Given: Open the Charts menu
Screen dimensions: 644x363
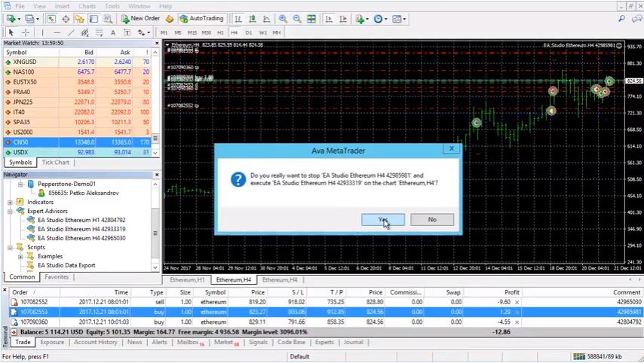Looking at the screenshot, I should pyautogui.click(x=87, y=6).
